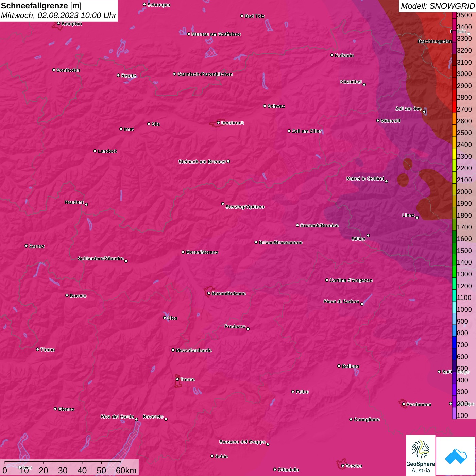Click the Garmisch-Partenkirchen label

tap(205, 74)
